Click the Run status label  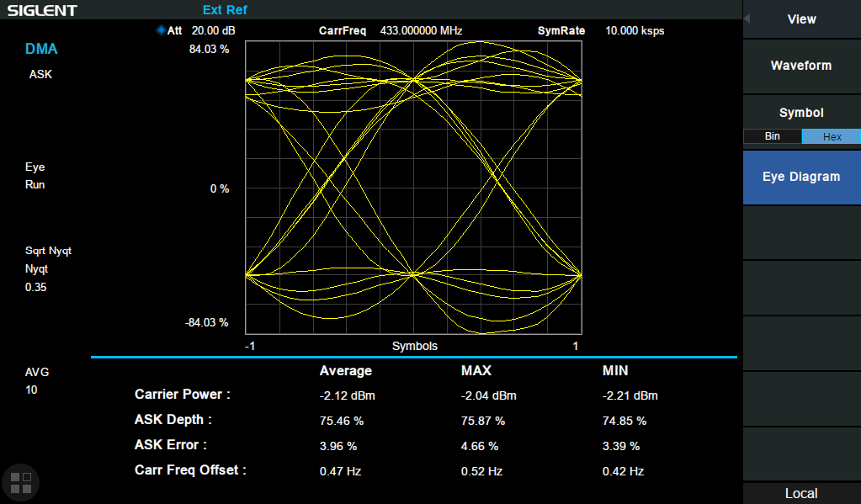click(35, 184)
